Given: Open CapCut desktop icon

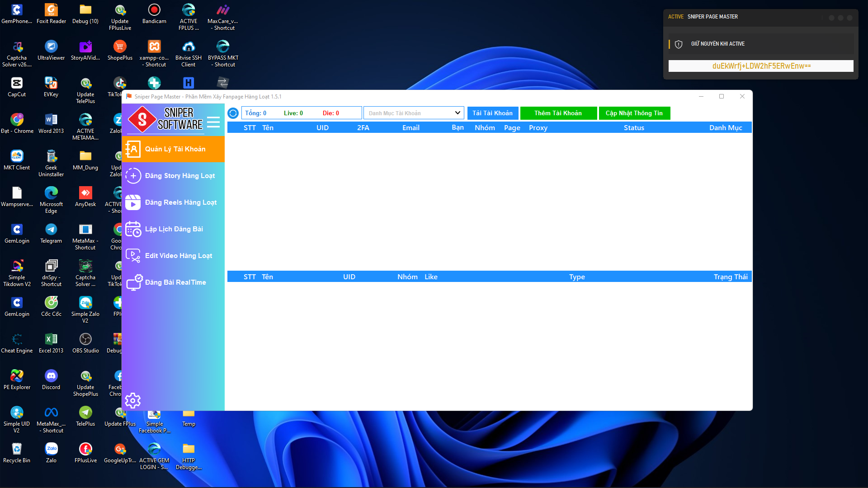Looking at the screenshot, I should (17, 88).
